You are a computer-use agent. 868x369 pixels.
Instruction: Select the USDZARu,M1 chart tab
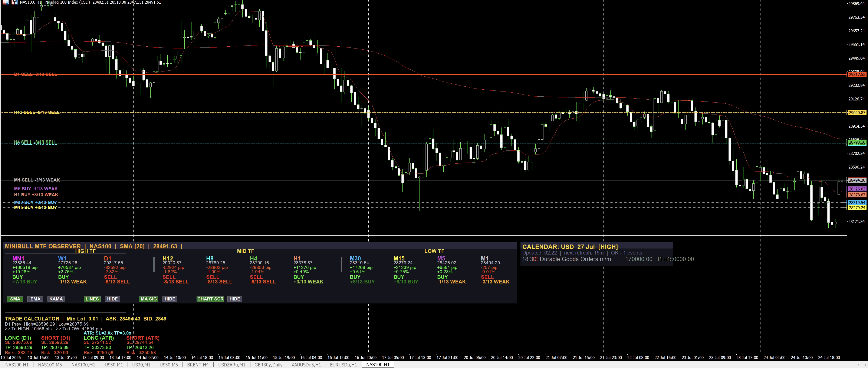point(231,365)
